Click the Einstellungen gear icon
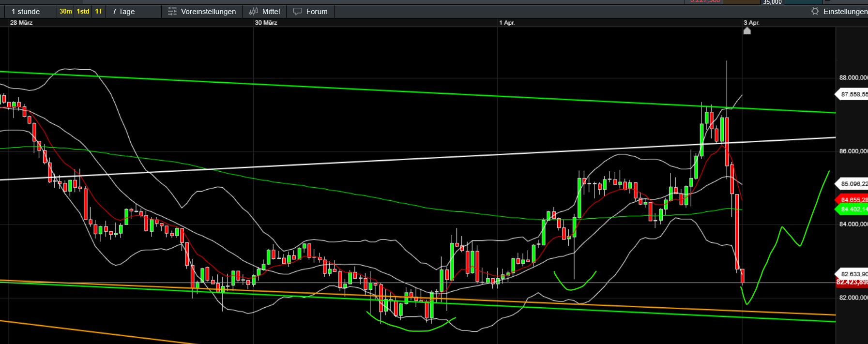This screenshot has height=344, width=868. [x=815, y=11]
